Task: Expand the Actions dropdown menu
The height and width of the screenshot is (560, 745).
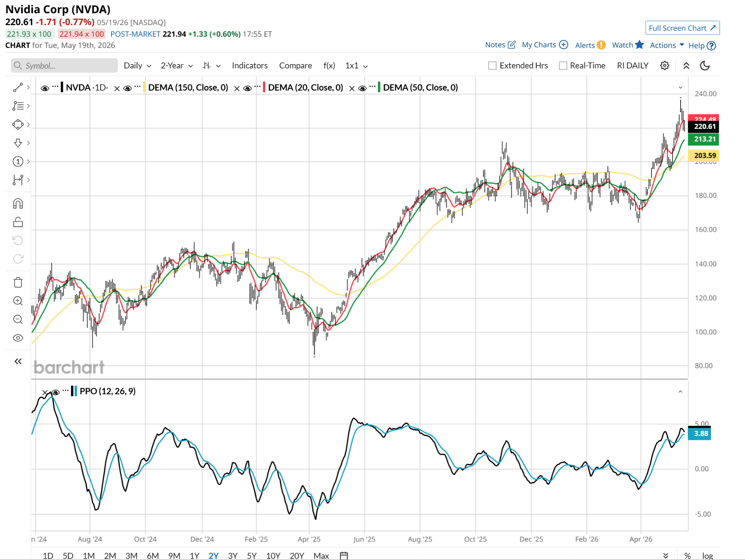Action: [x=667, y=45]
